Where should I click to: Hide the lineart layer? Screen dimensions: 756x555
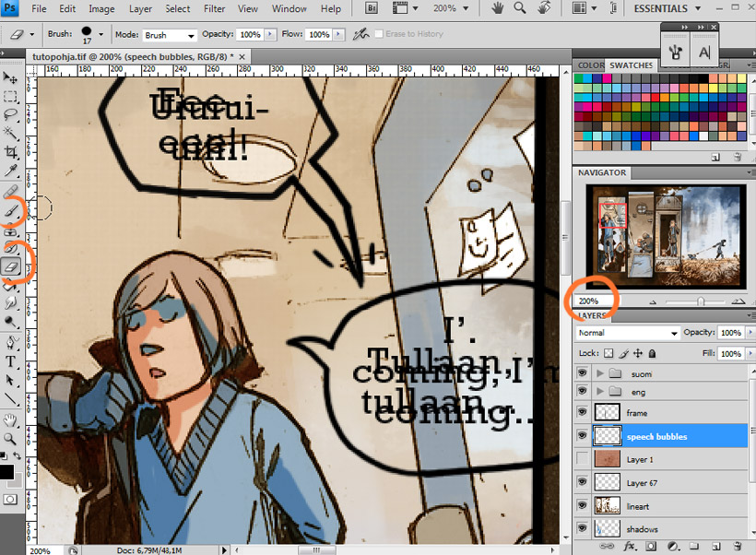582,504
